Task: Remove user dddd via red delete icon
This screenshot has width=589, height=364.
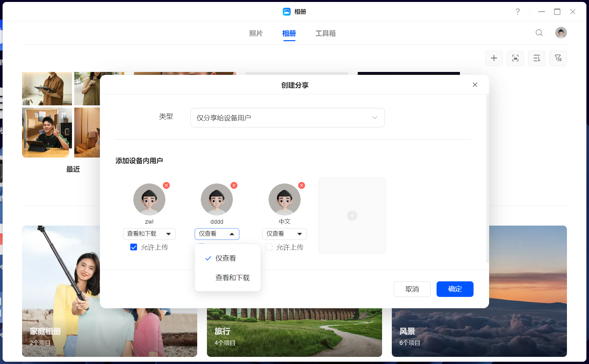Action: pos(234,185)
